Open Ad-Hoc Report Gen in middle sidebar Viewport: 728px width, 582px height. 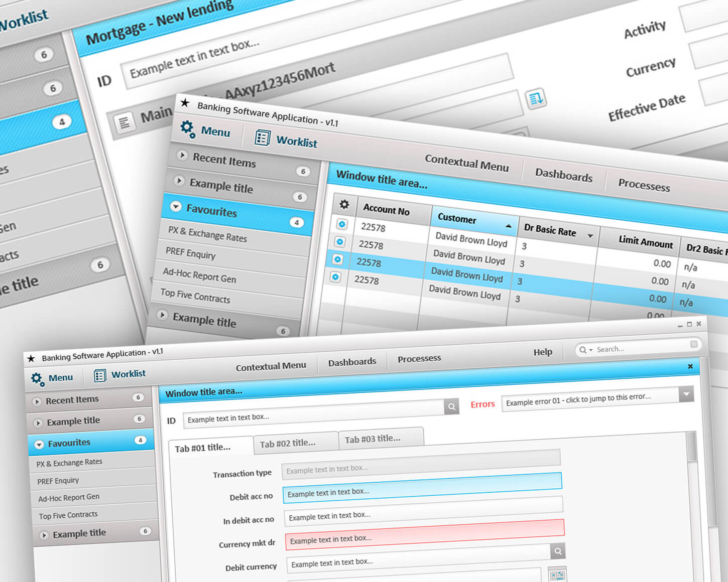click(x=199, y=275)
